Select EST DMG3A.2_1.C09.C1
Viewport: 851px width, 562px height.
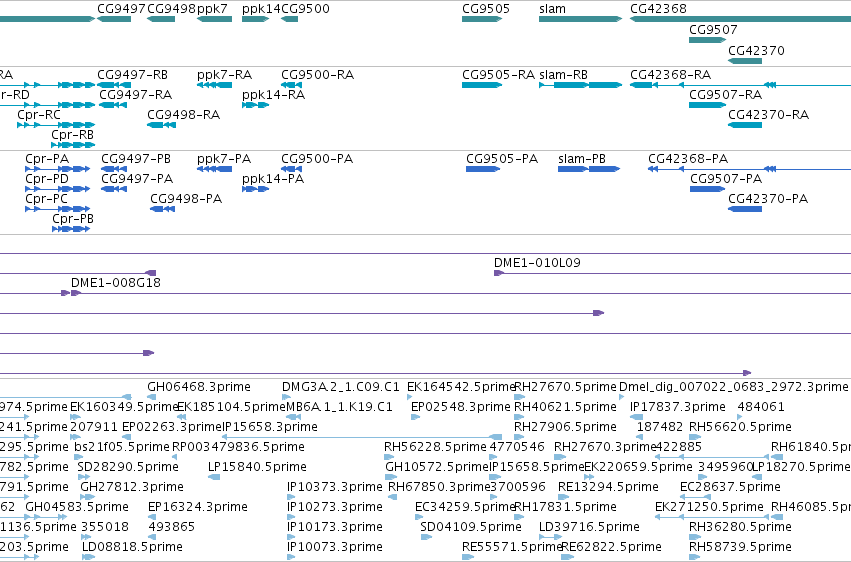[x=341, y=387]
